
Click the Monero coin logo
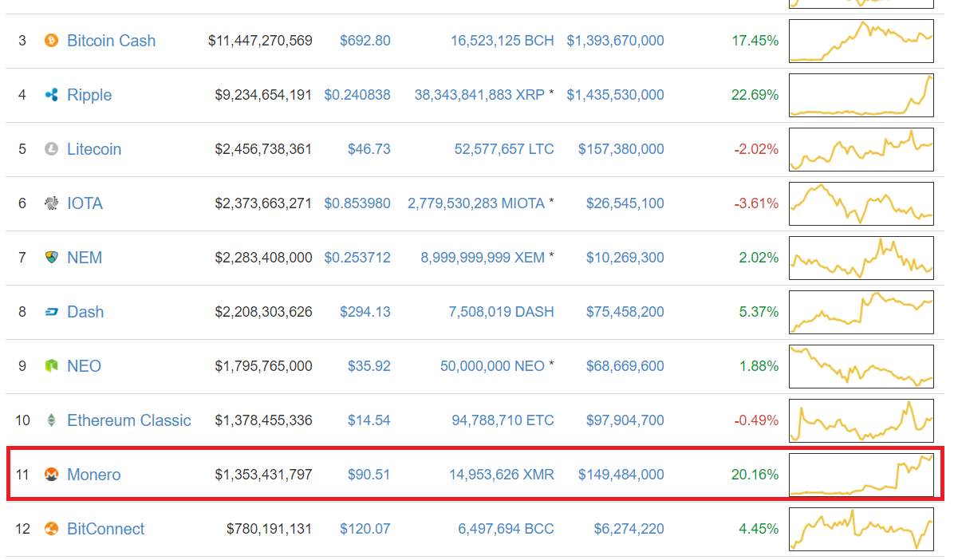(52, 474)
